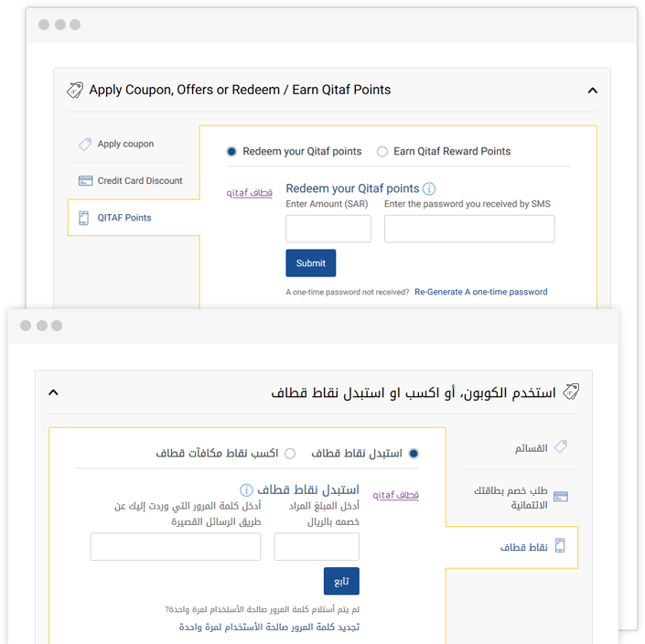This screenshot has width=645, height=644.
Task: Click the blue Submit button
Action: coord(310,263)
